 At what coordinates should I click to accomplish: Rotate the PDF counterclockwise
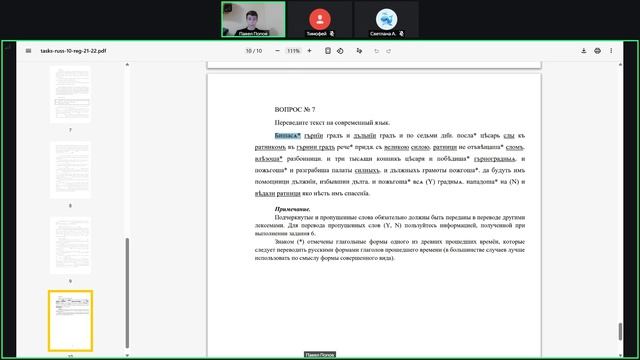(x=340, y=51)
